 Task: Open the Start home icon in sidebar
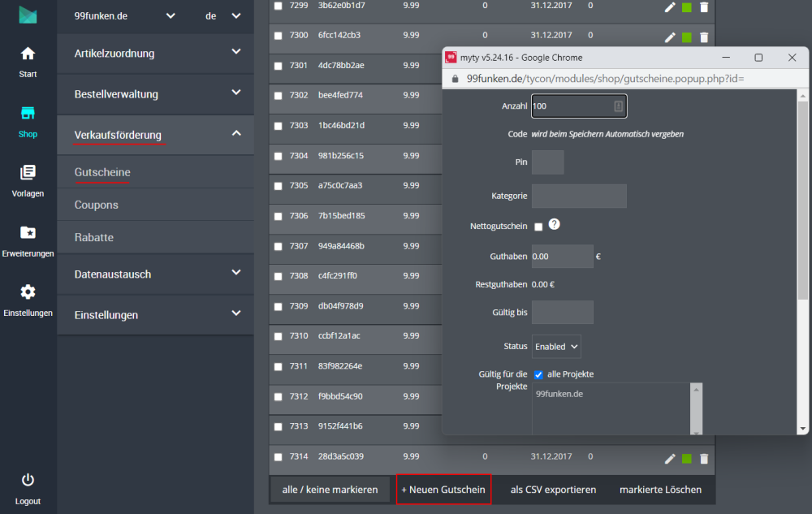point(28,54)
